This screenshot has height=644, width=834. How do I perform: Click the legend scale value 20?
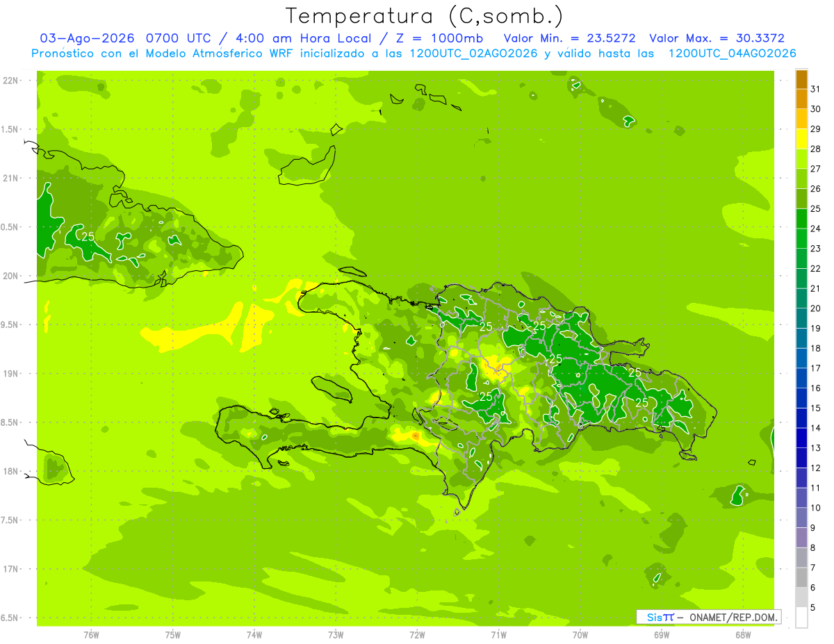815,308
